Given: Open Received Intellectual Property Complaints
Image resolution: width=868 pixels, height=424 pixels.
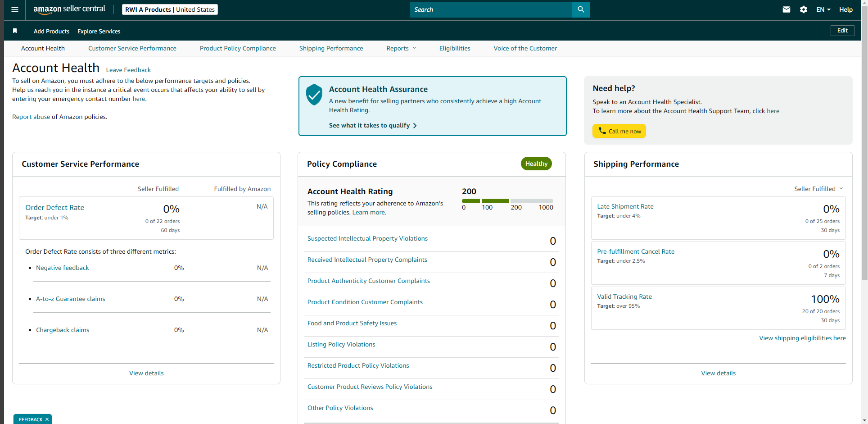Looking at the screenshot, I should (367, 260).
